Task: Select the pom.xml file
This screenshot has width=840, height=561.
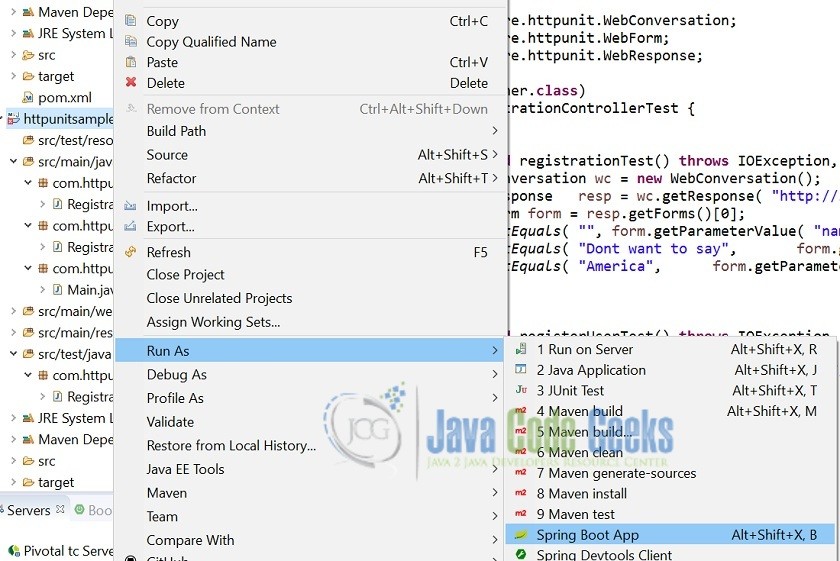Action: click(x=65, y=98)
